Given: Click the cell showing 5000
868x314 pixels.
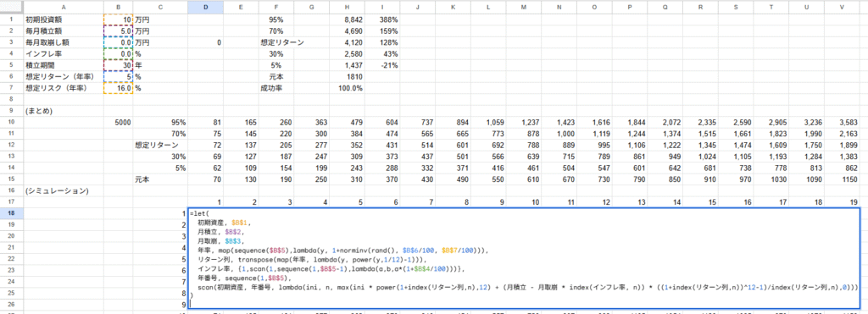Looking at the screenshot, I should pos(119,122).
